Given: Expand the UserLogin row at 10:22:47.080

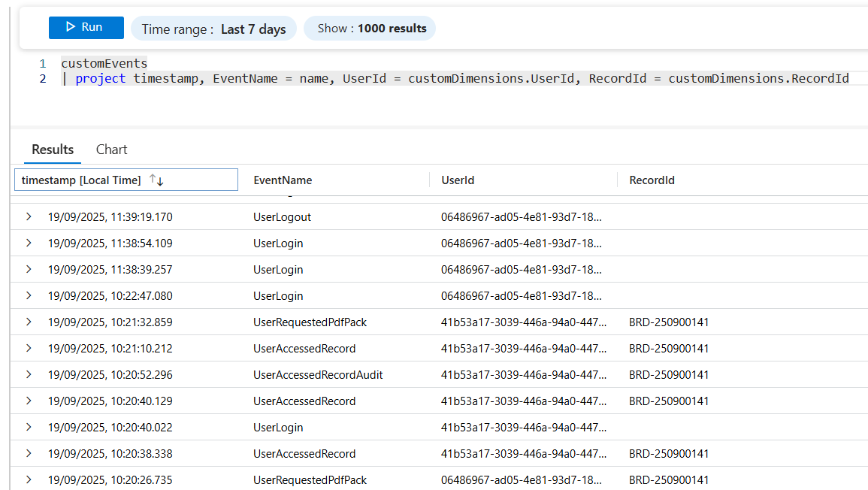Looking at the screenshot, I should click(x=29, y=296).
